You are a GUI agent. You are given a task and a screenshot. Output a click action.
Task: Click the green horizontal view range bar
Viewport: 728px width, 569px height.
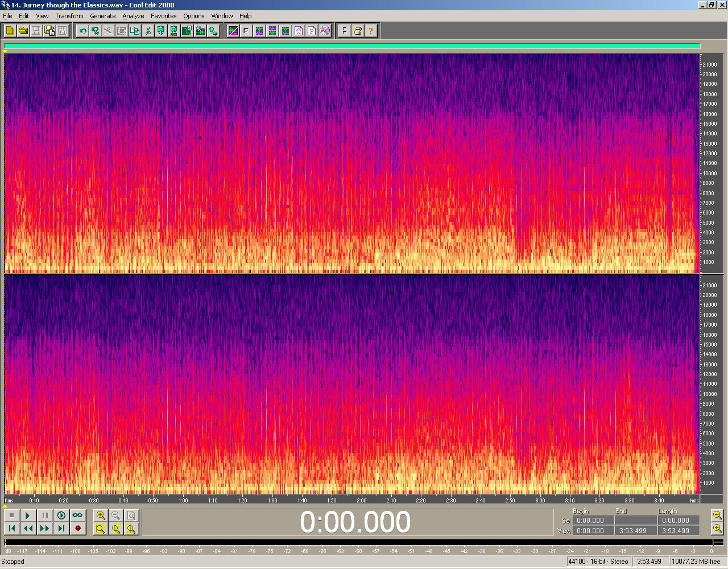tap(351, 47)
